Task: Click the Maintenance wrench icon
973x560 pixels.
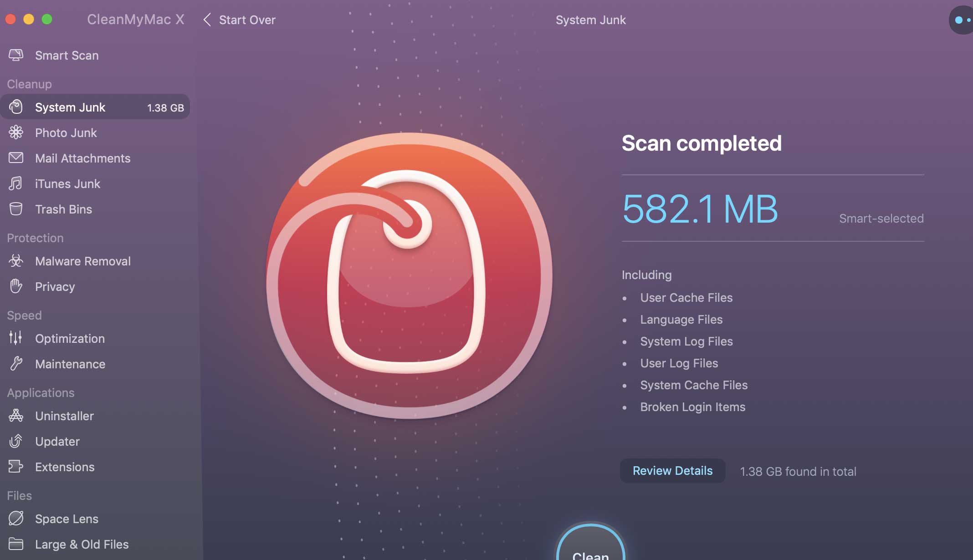Action: coord(16,364)
